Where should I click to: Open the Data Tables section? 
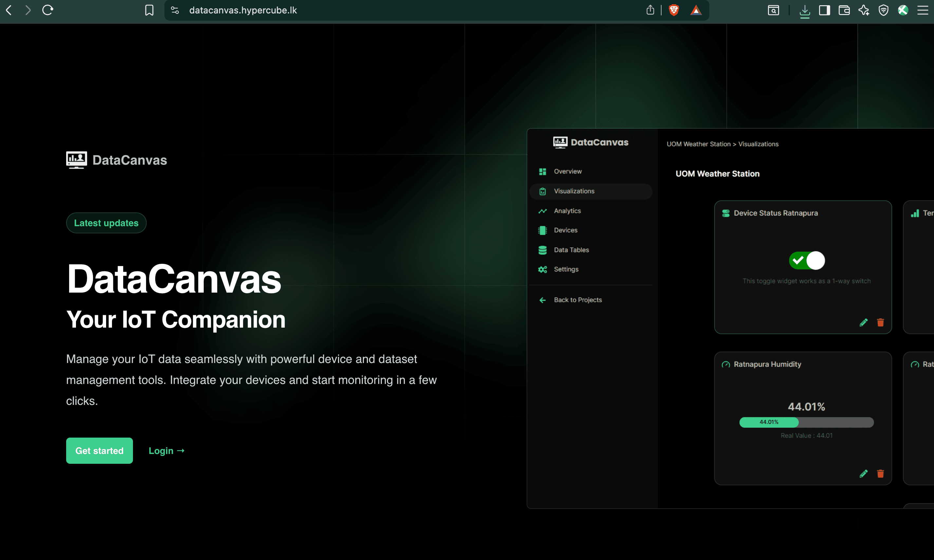(x=571, y=250)
